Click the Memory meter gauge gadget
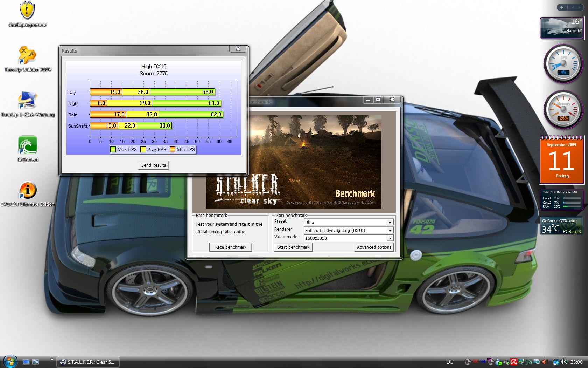The height and width of the screenshot is (368, 588). click(563, 110)
